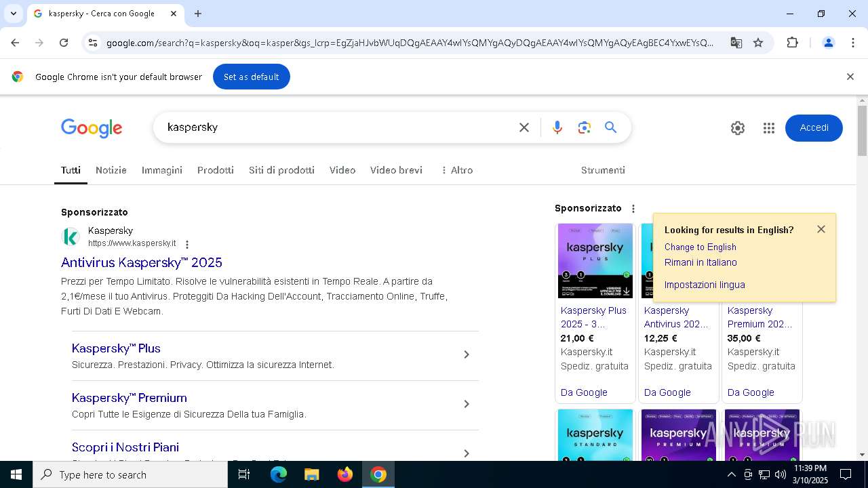The height and width of the screenshot is (488, 868).
Task: Open the Kaspersky Standard product thumbnail
Action: [x=595, y=435]
